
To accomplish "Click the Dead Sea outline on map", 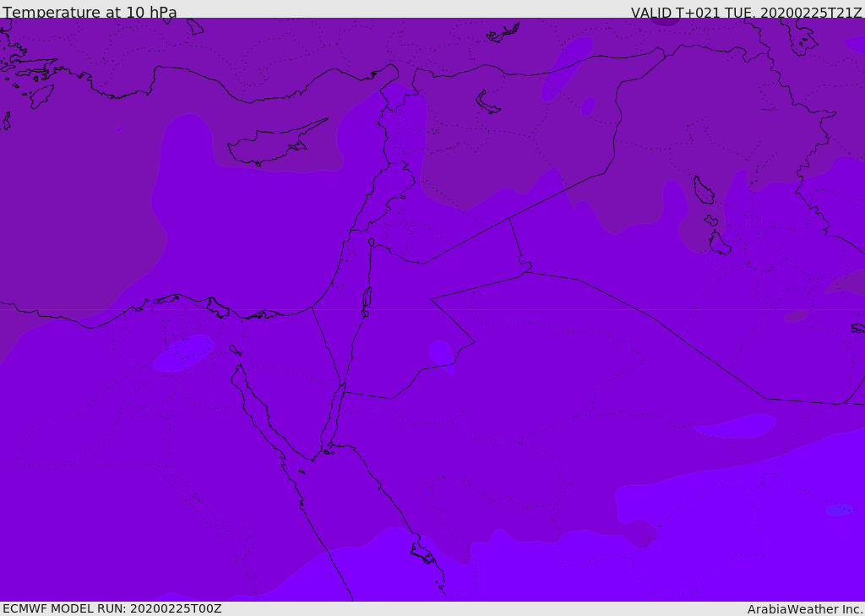I will coord(367,298).
